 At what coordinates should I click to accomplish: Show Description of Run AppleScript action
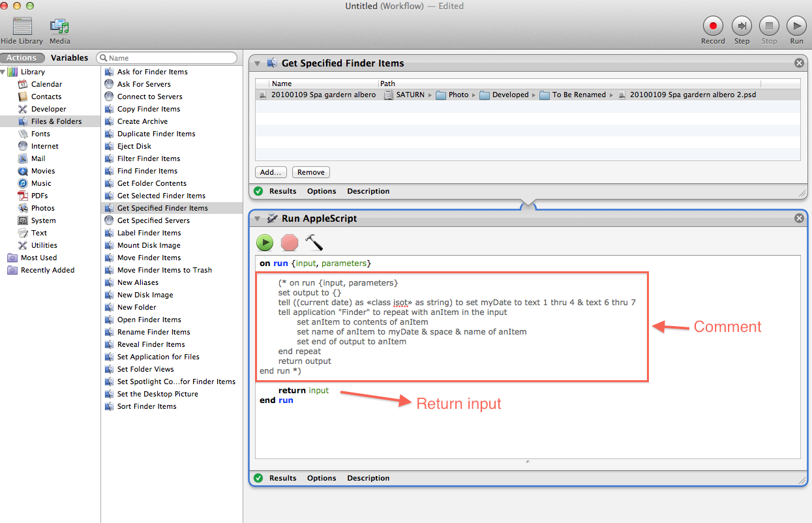(x=368, y=478)
